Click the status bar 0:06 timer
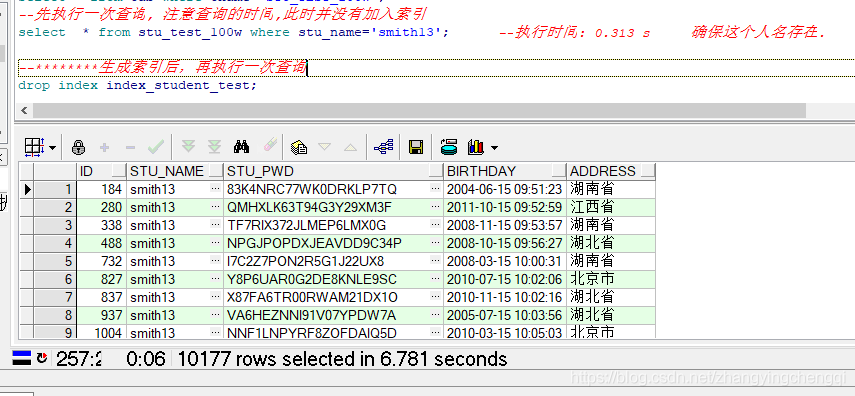This screenshot has height=396, width=855. 146,359
